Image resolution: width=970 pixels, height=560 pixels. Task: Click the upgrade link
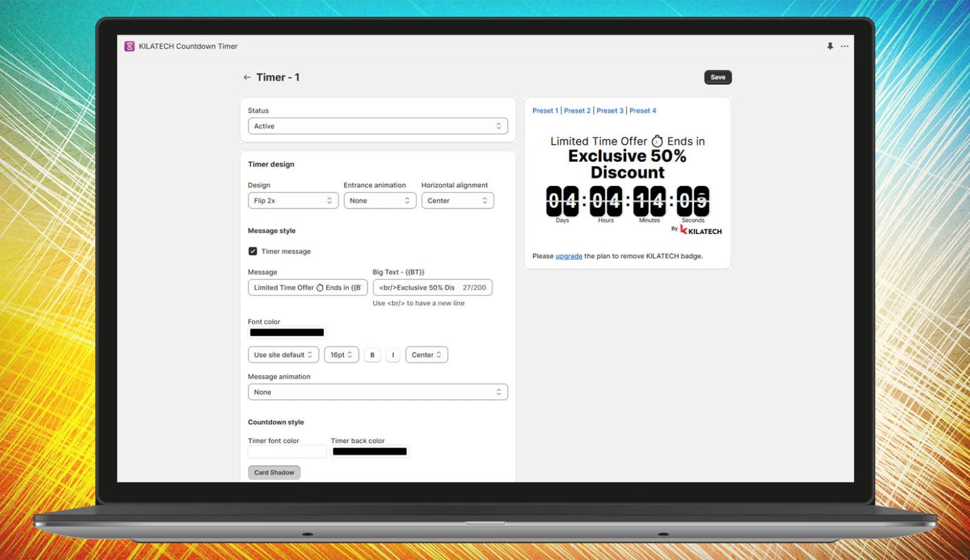coord(569,256)
